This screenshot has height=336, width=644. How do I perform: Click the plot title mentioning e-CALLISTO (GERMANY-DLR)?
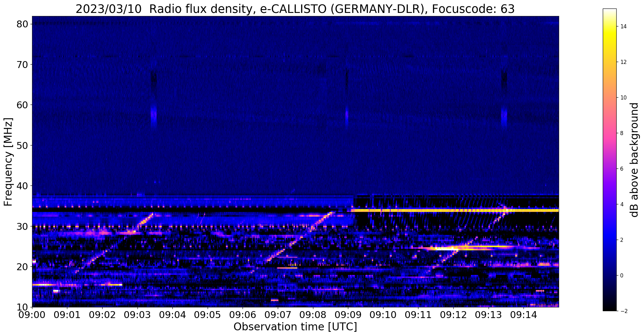click(x=295, y=9)
